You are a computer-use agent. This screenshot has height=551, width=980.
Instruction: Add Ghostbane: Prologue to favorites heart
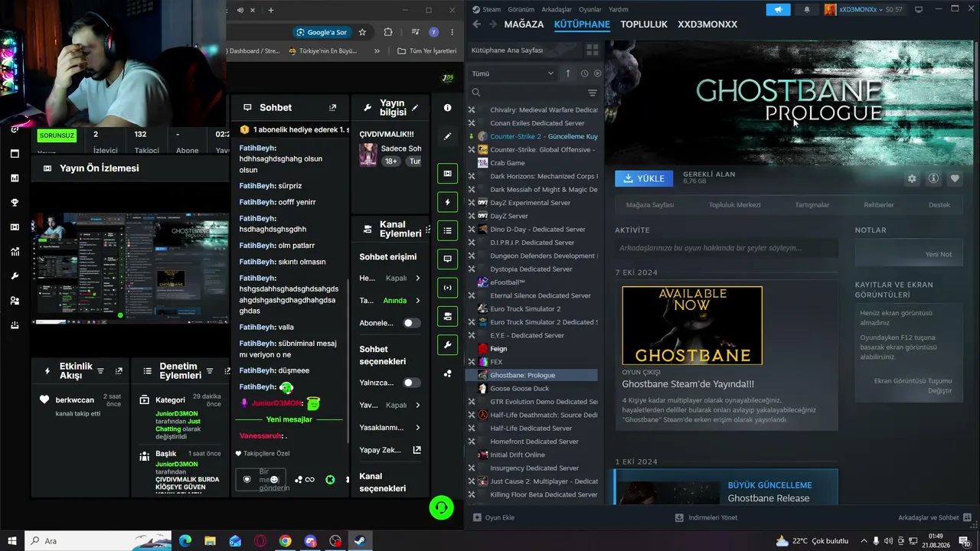pyautogui.click(x=955, y=178)
